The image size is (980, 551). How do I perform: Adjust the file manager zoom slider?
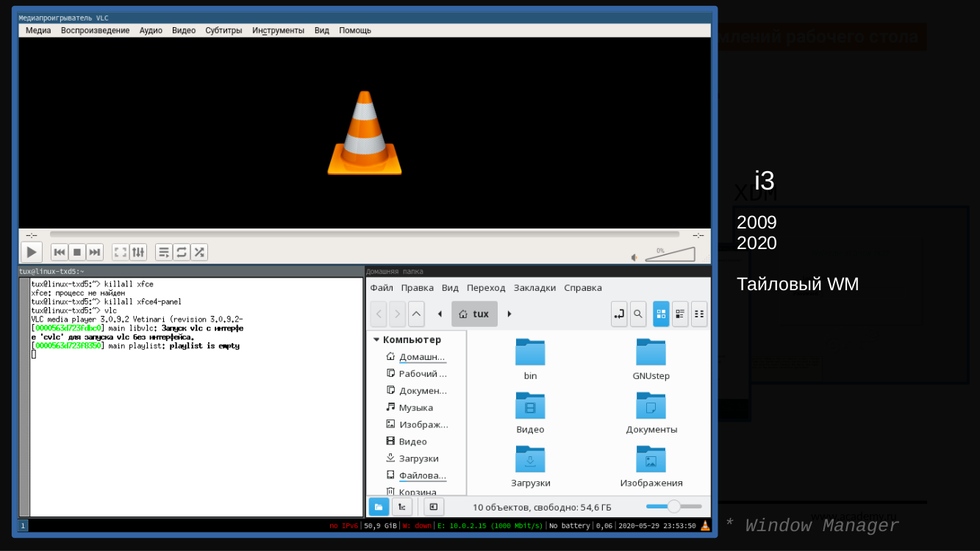pyautogui.click(x=674, y=506)
